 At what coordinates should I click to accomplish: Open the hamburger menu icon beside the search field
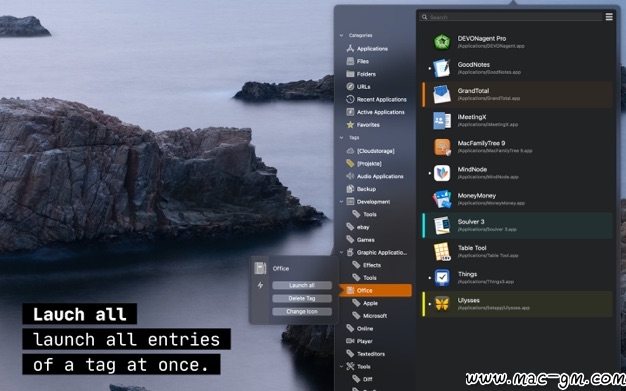pos(609,17)
